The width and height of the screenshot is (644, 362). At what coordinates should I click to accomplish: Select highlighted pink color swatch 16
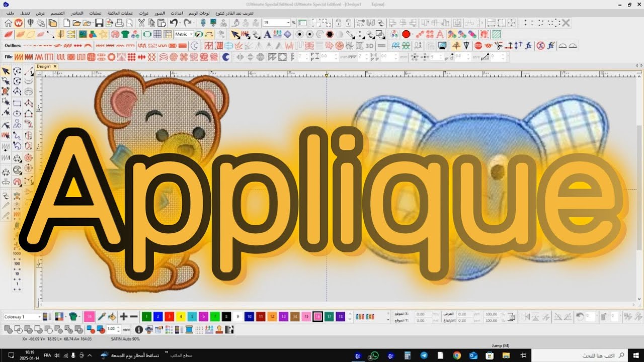[x=317, y=316]
